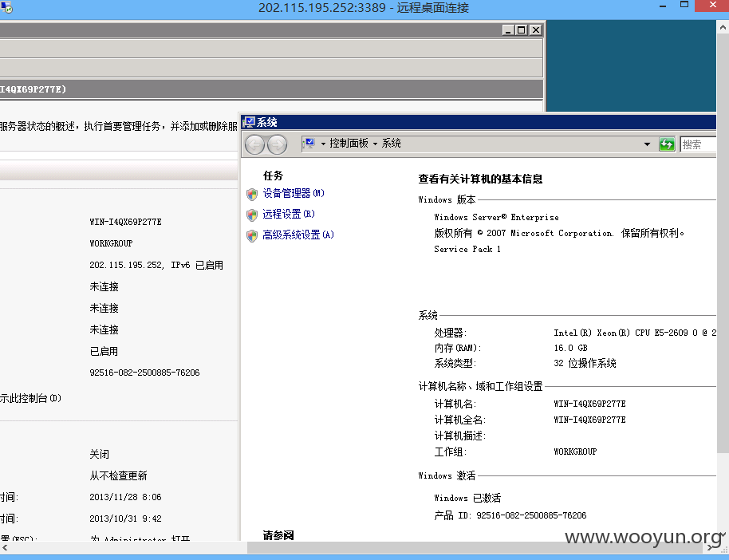Screen dimensions: 729x560
Task: Click the 已启用 status in Server Manager
Action: [104, 351]
